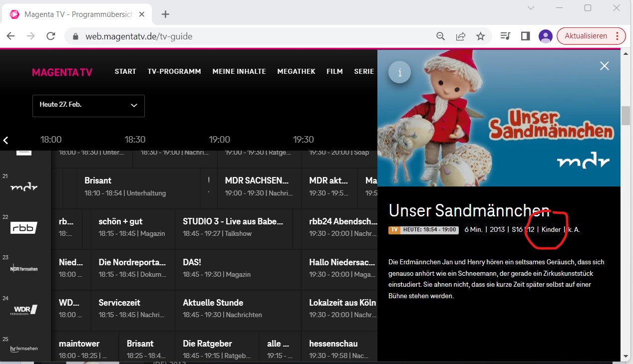Bookmark this page with the star icon
The height and width of the screenshot is (364, 633).
point(480,36)
